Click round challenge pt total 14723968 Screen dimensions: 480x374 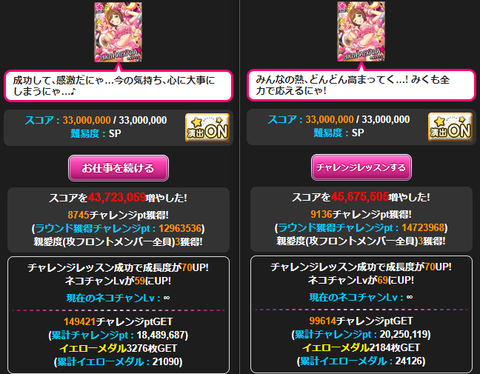point(423,228)
